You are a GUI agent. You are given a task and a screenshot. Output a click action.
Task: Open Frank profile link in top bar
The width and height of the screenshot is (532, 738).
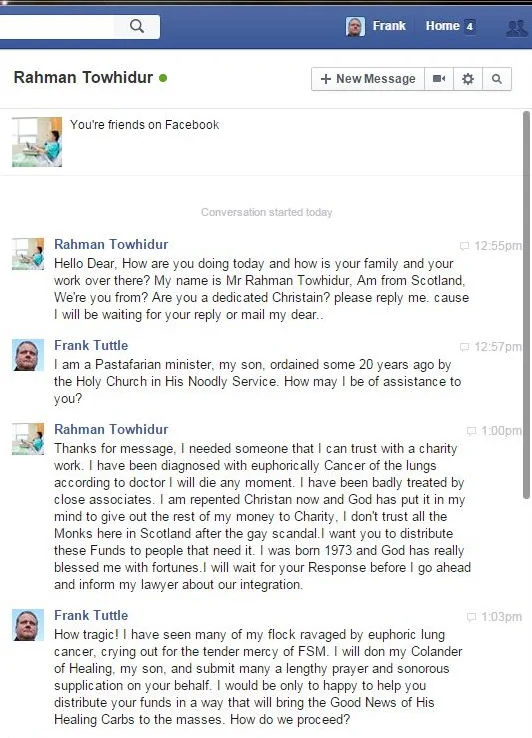click(x=389, y=26)
